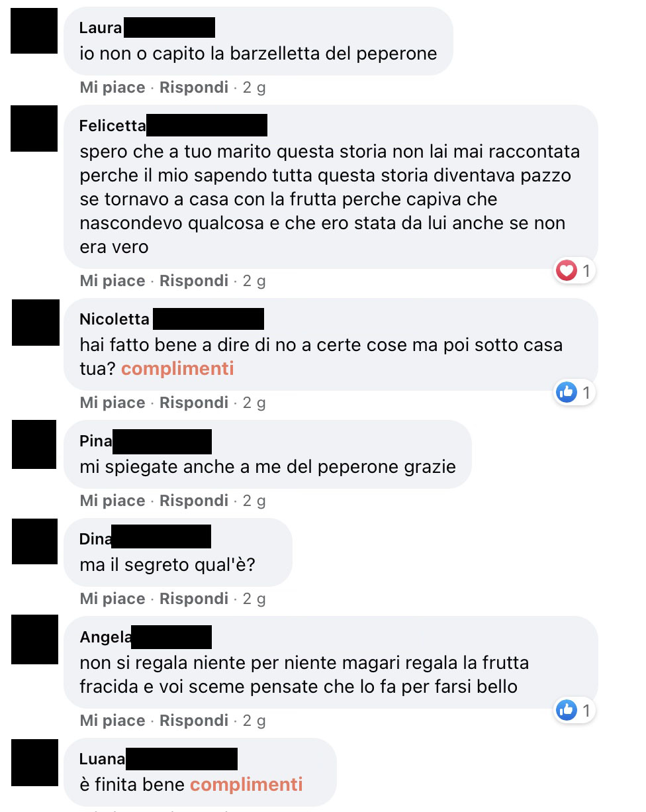The height and width of the screenshot is (812, 646).
Task: Like Laura's comment with Mi piace
Action: point(113,87)
